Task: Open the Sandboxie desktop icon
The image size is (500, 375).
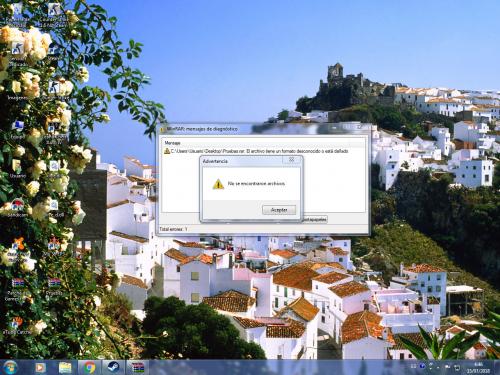Action: click(17, 208)
